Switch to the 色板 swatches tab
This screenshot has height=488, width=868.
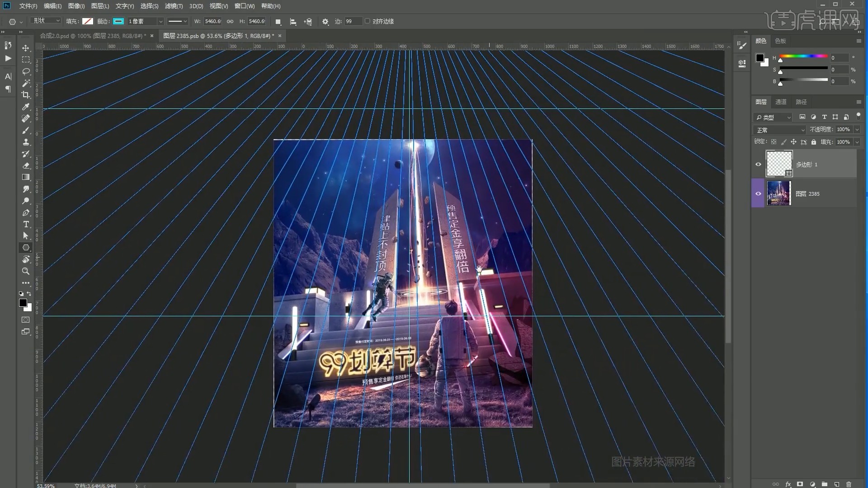click(x=780, y=41)
